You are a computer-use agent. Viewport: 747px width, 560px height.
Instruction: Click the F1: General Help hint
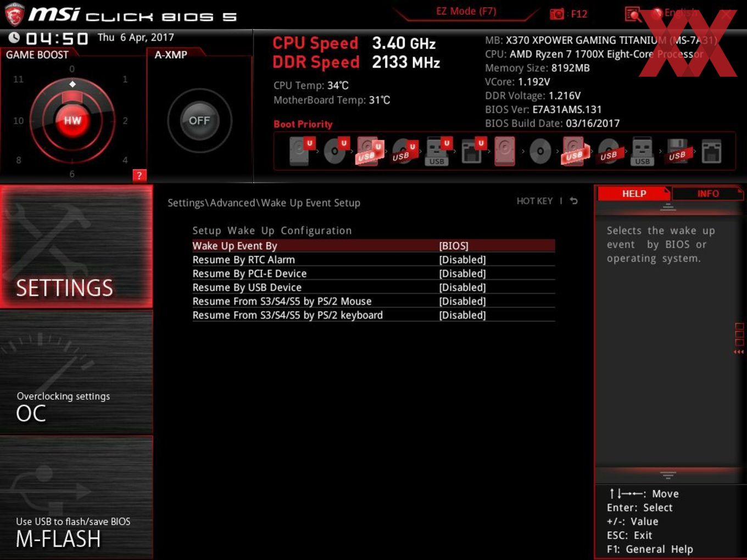click(x=650, y=549)
